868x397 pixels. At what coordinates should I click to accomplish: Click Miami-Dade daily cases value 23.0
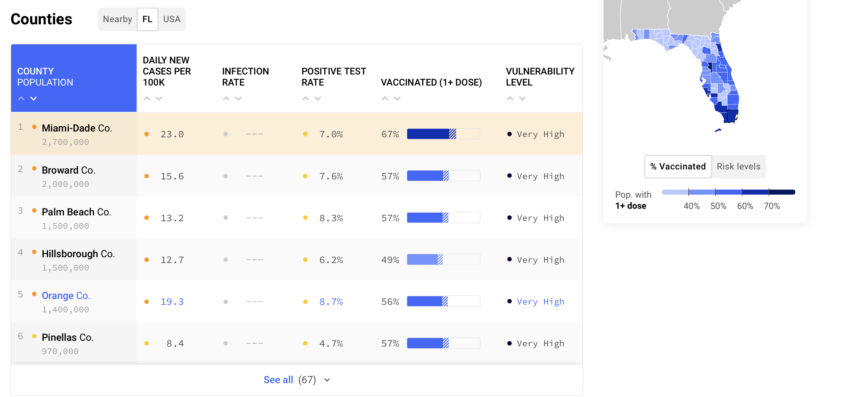pyautogui.click(x=172, y=134)
